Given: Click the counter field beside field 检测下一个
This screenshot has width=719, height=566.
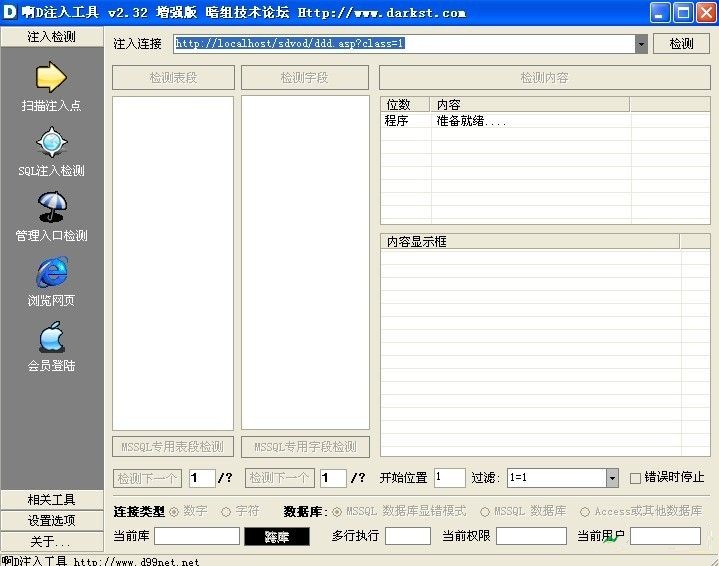Looking at the screenshot, I should pyautogui.click(x=333, y=478).
